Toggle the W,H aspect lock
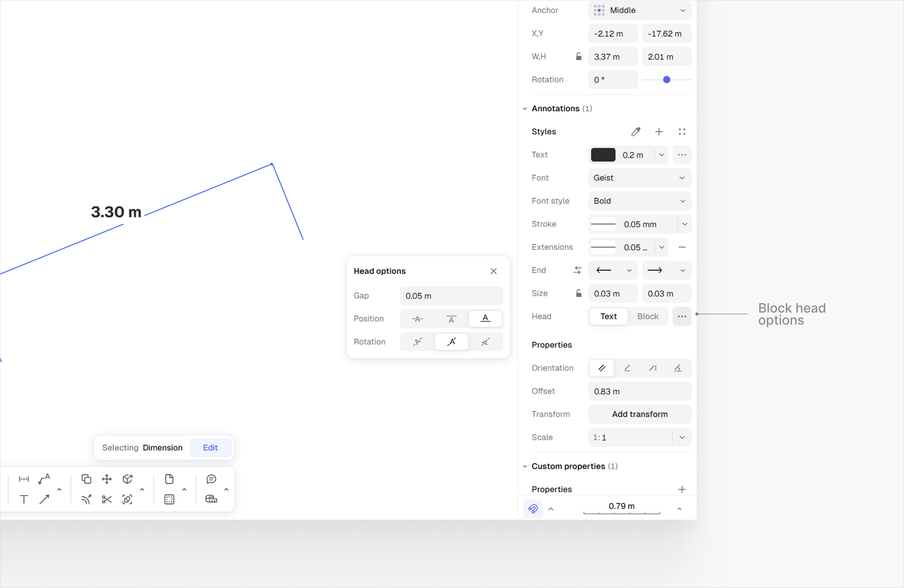 click(578, 57)
